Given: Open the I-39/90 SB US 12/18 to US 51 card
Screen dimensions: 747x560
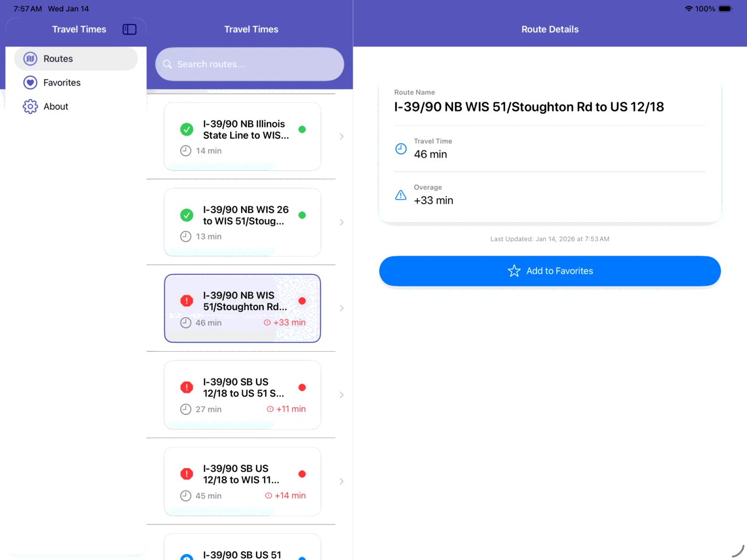Looking at the screenshot, I should (x=242, y=395).
